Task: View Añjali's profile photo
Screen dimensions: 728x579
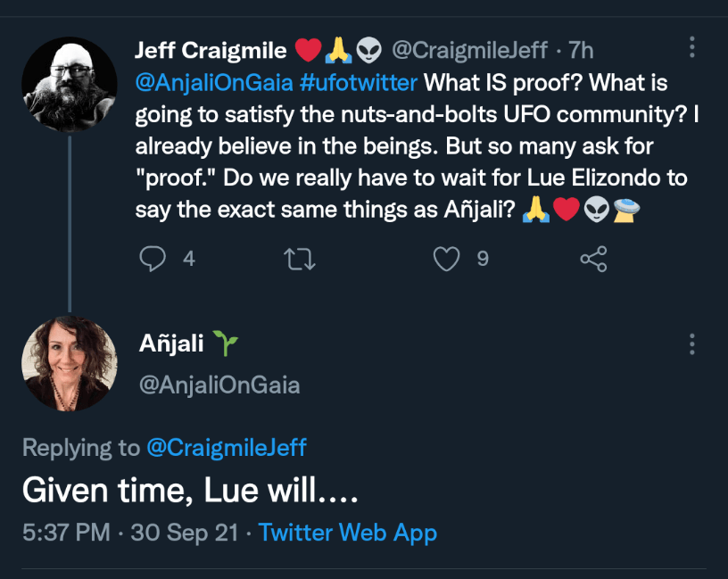Action: pos(70,364)
